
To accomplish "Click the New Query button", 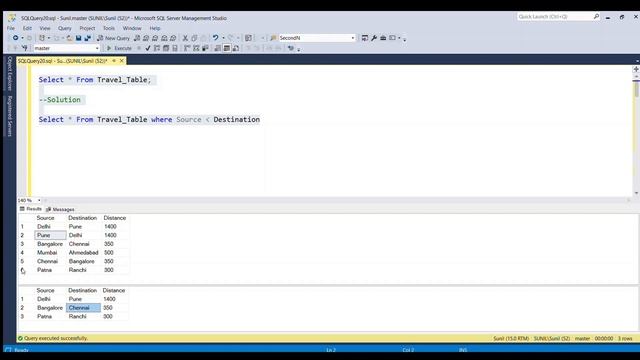I will (x=113, y=38).
